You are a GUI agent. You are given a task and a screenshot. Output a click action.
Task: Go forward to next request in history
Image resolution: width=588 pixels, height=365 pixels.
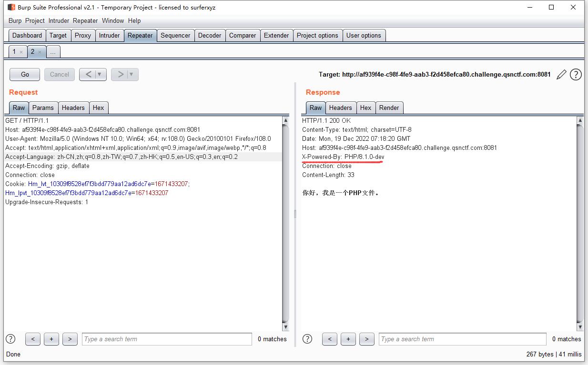tap(120, 74)
